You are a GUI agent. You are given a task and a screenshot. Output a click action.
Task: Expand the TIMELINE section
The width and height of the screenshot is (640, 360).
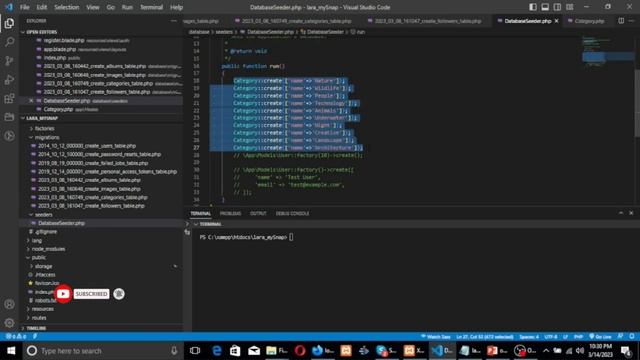click(x=36, y=328)
